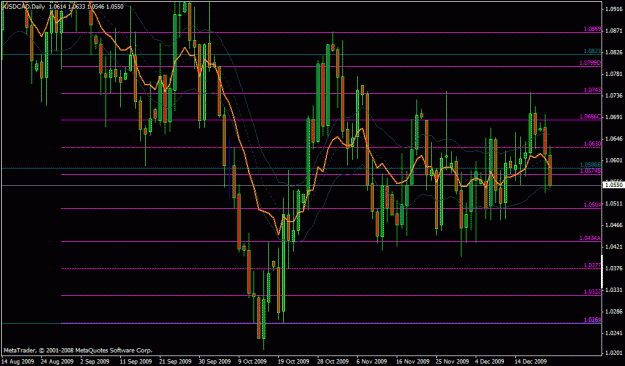This screenshot has height=366, width=625.
Task: Click the magenta 1.0630 level label
Action: (x=592, y=144)
